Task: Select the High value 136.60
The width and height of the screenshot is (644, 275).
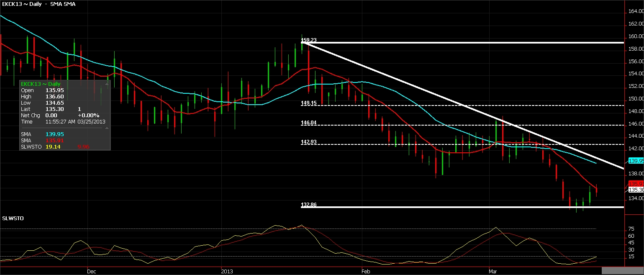Action: click(54, 97)
